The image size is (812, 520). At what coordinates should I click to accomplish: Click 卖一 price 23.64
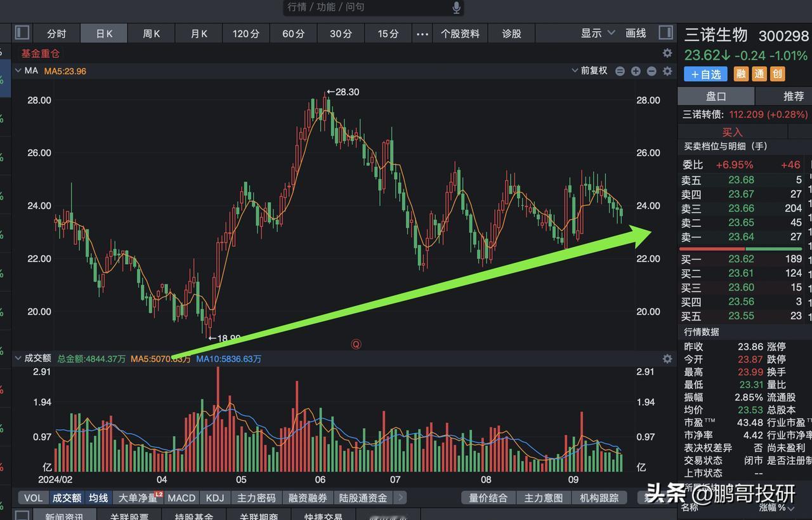[x=742, y=237]
